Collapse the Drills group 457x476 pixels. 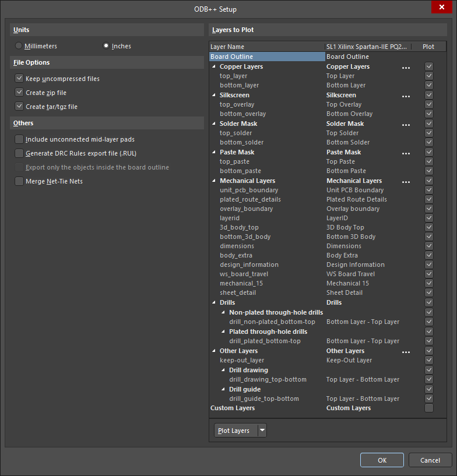214,302
